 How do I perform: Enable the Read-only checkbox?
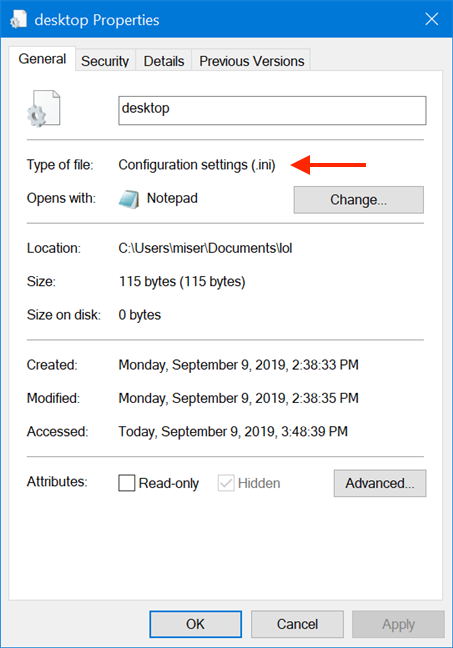tap(127, 483)
